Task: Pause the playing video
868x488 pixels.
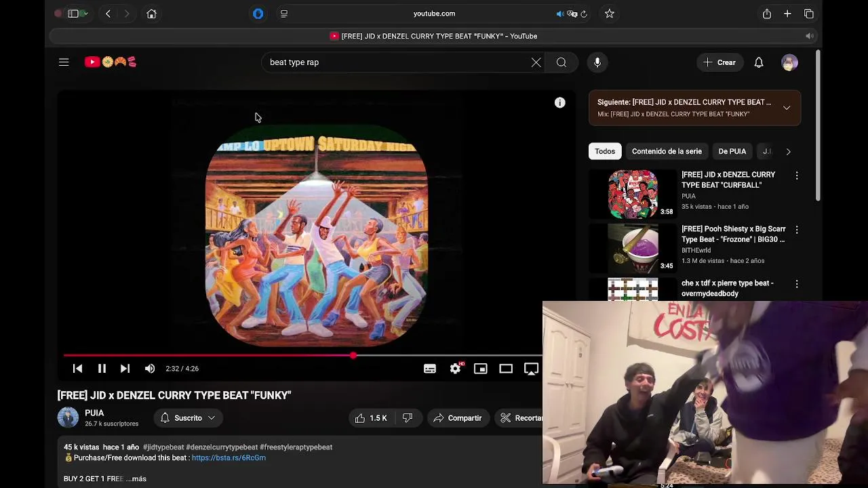Action: 102,369
